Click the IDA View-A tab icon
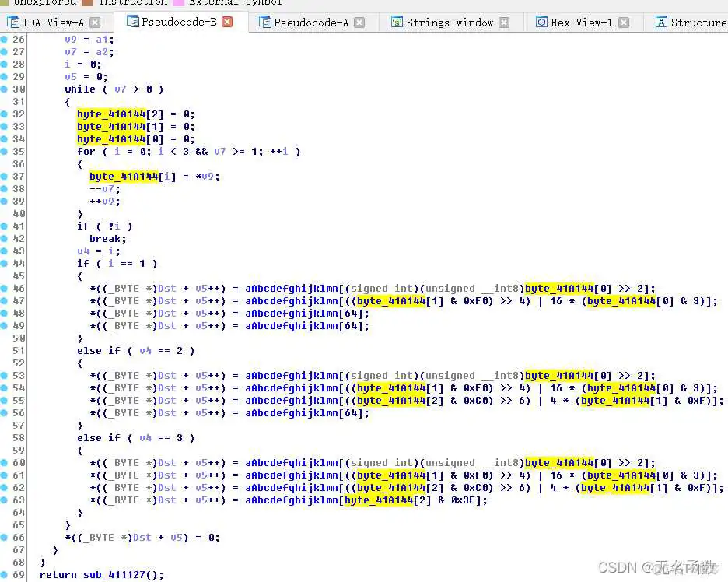The width and height of the screenshot is (728, 582). pyautogui.click(x=13, y=23)
